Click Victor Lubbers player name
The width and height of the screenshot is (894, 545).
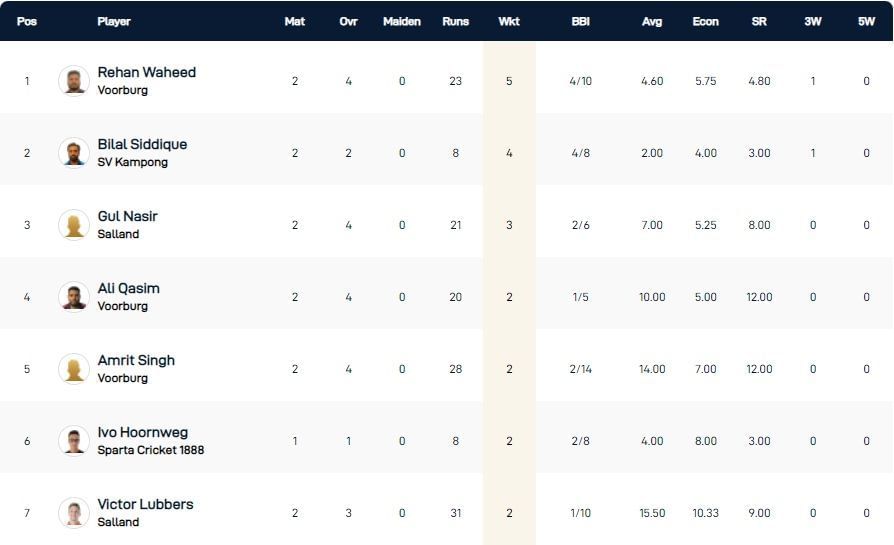(145, 504)
